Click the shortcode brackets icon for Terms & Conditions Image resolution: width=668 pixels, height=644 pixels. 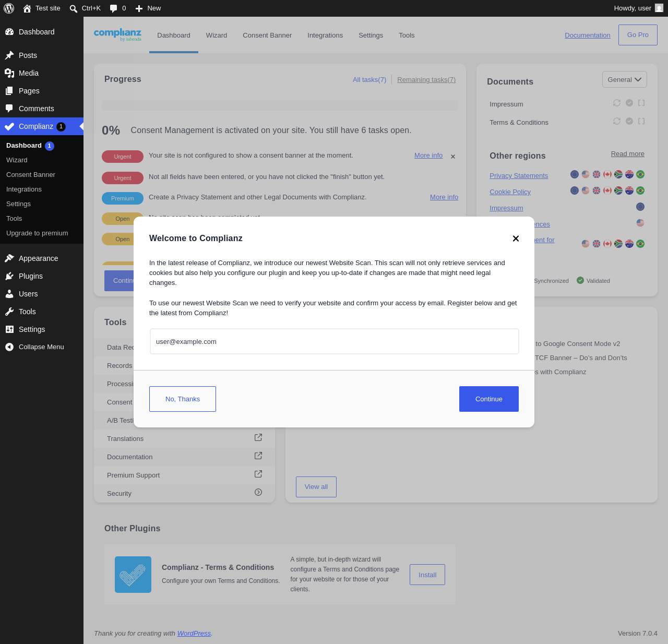(641, 121)
